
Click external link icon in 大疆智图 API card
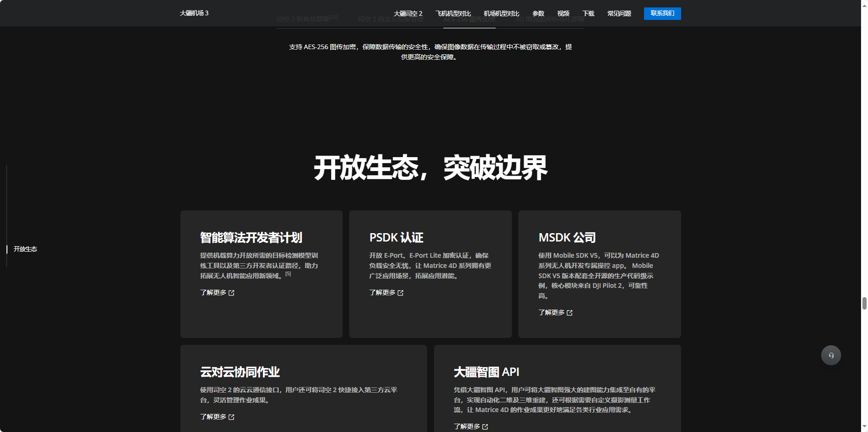click(x=485, y=427)
